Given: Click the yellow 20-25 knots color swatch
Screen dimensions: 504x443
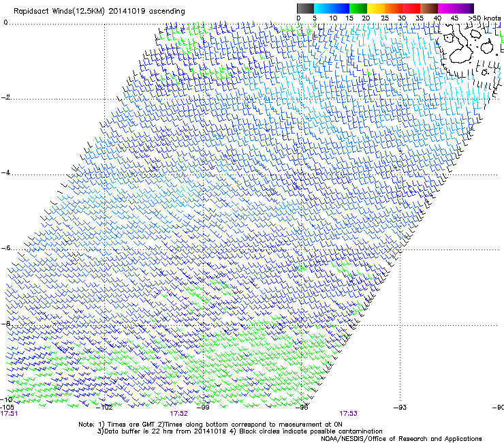Looking at the screenshot, I should point(376,8).
